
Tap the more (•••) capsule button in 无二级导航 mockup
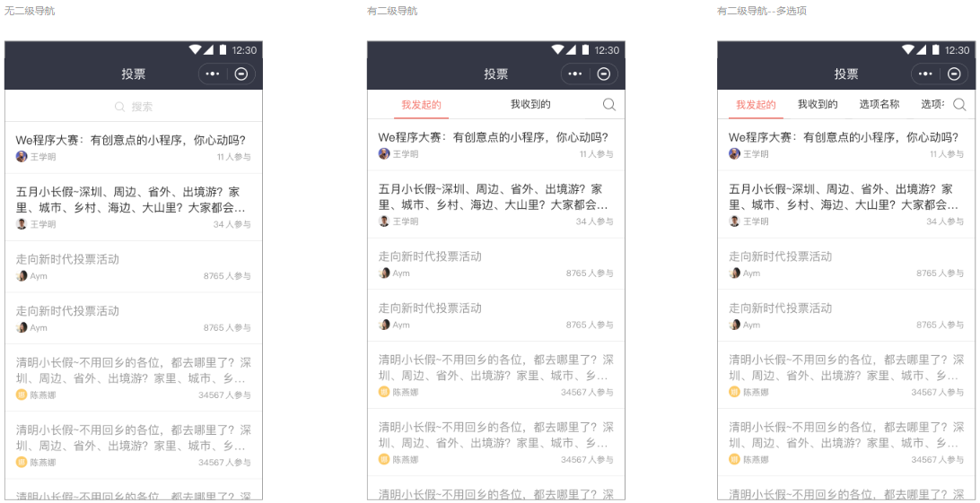tap(213, 74)
